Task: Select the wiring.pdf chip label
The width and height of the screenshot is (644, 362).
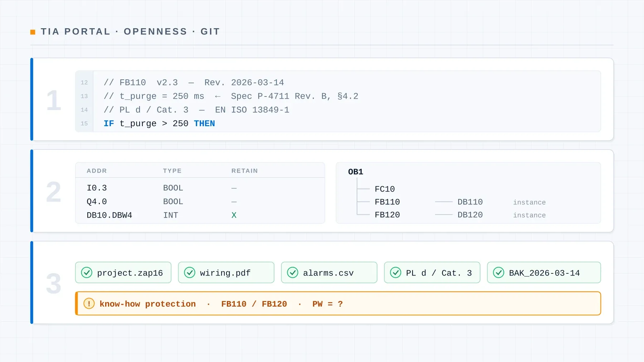Action: (x=225, y=273)
